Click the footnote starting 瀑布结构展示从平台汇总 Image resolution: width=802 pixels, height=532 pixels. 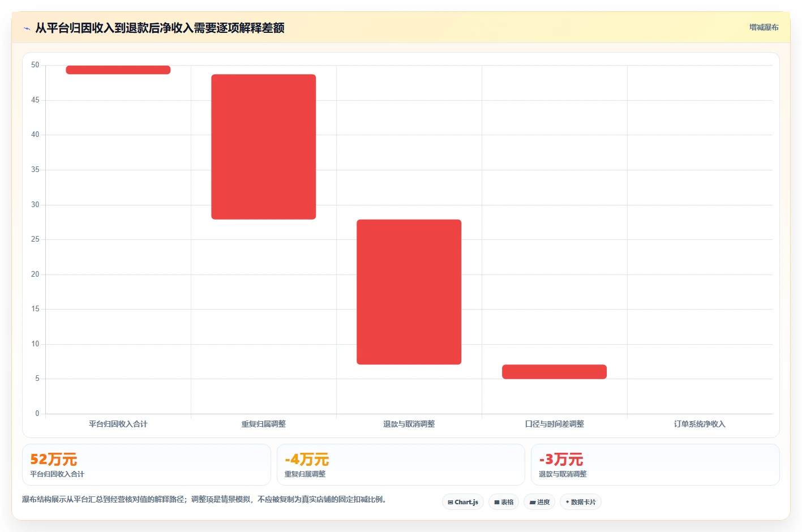click(x=204, y=499)
